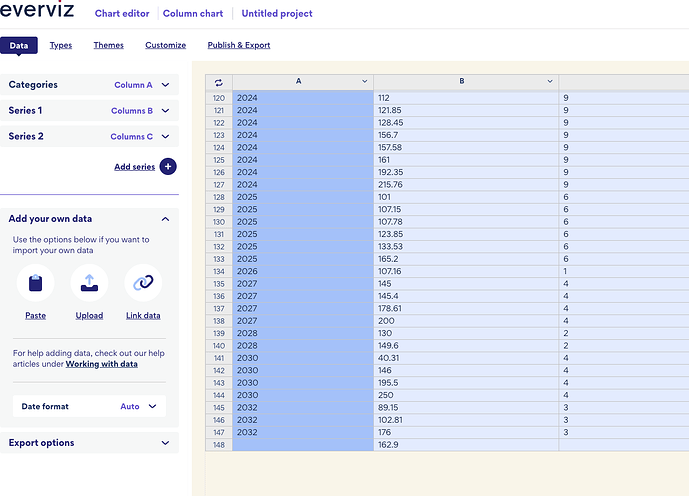
Task: Click the swap rows/columns icon in grid corner
Action: [x=219, y=82]
